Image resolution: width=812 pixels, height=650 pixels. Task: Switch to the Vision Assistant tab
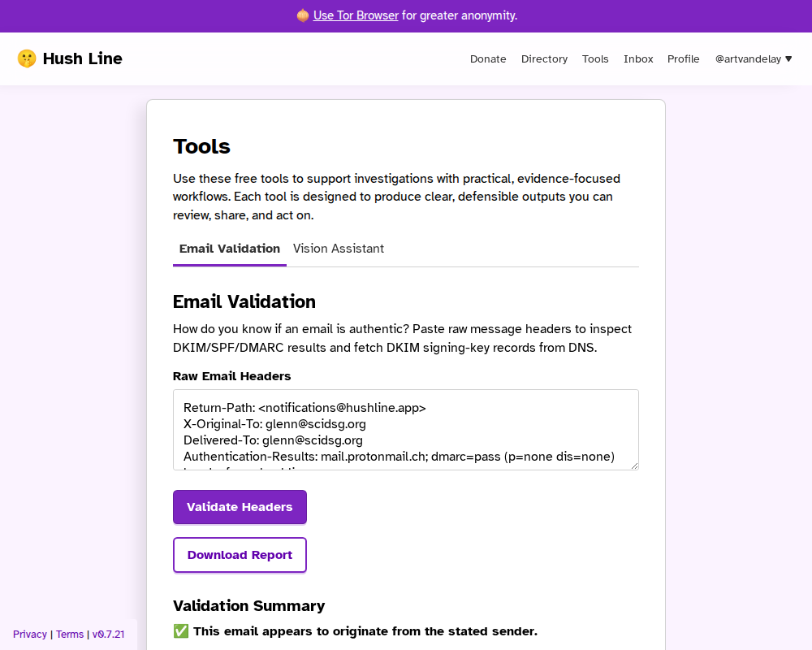(338, 249)
